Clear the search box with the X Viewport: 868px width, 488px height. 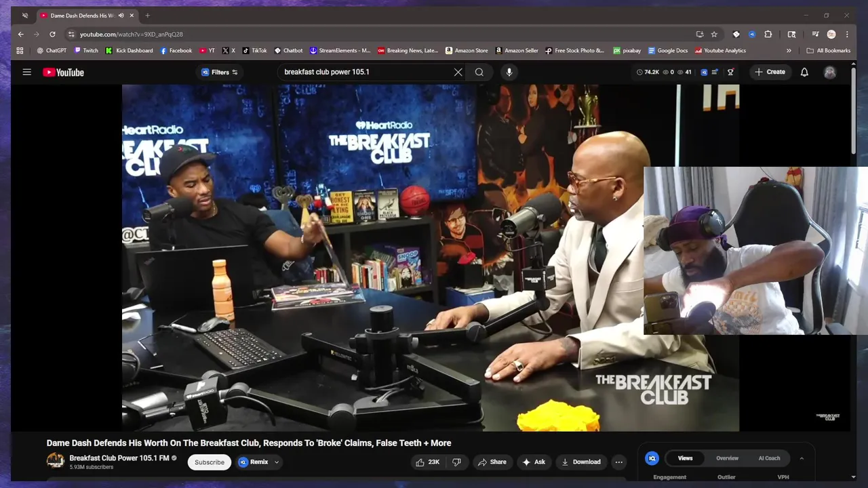pyautogui.click(x=458, y=72)
